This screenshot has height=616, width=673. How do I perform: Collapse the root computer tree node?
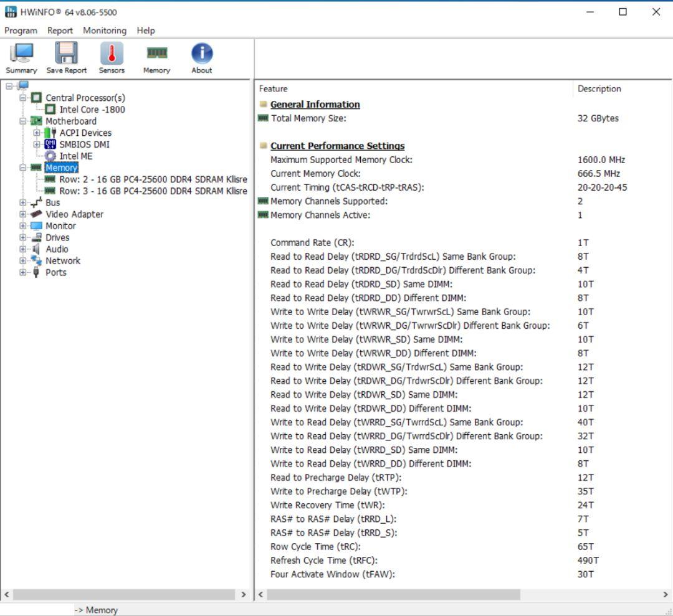[9, 86]
